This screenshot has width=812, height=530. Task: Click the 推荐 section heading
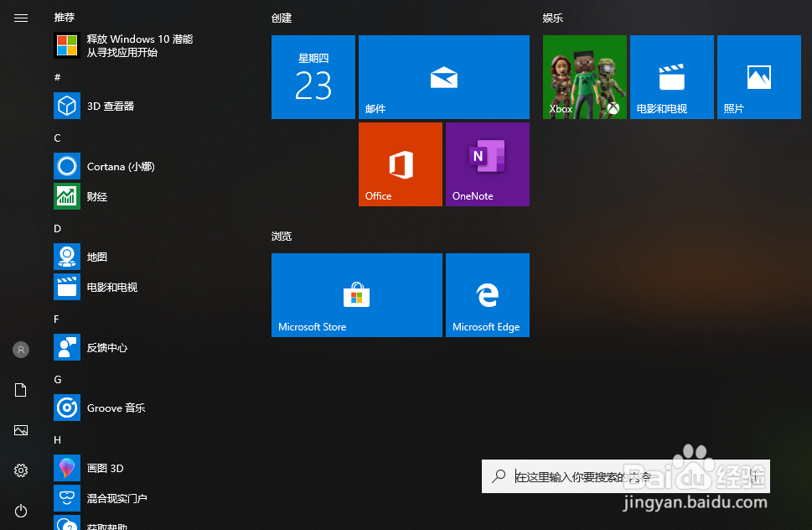click(65, 17)
